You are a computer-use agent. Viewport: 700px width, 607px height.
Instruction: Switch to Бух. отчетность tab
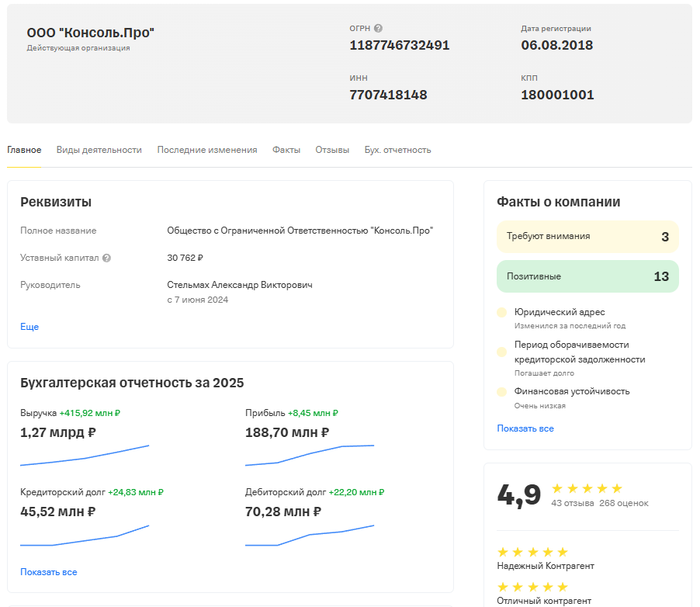click(398, 150)
